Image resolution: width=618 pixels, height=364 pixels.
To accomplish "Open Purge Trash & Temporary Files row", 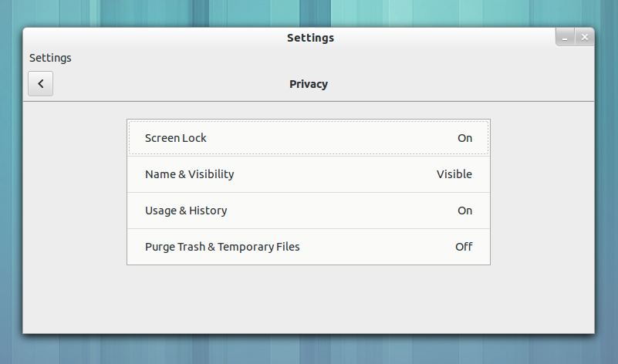I will 309,247.
